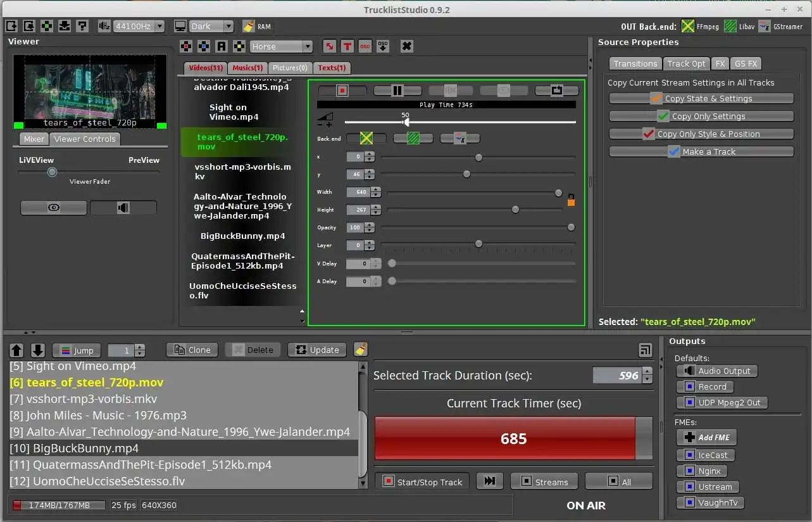This screenshot has height=522, width=812.
Task: Toggle the UDP Mpeg2 Out output
Action: coord(722,402)
